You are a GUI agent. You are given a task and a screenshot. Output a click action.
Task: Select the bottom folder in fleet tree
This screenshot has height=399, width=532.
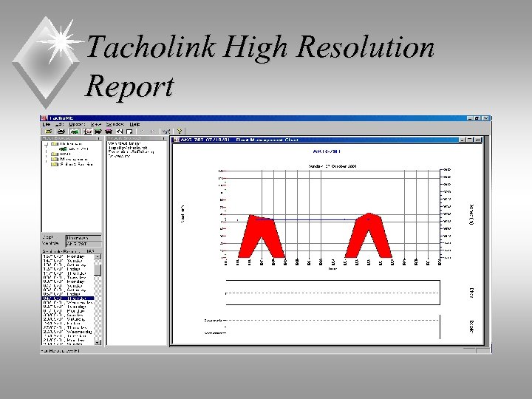(x=72, y=164)
